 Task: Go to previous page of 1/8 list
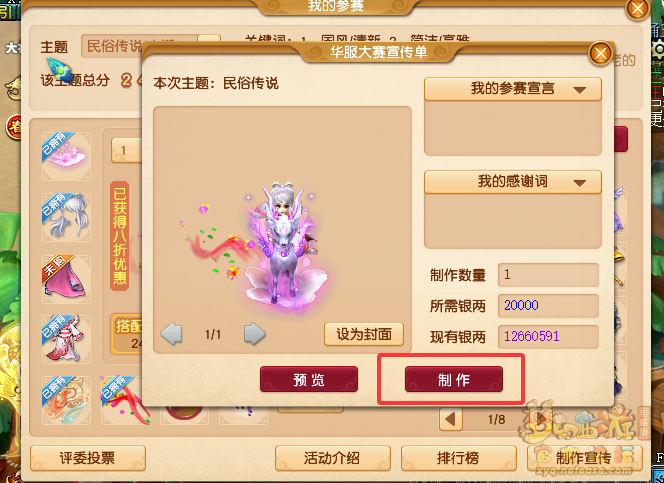[451, 419]
